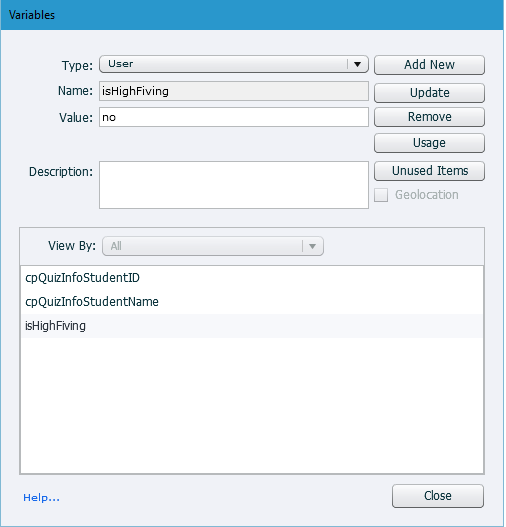
Task: Open the Unused Items list
Action: click(429, 171)
